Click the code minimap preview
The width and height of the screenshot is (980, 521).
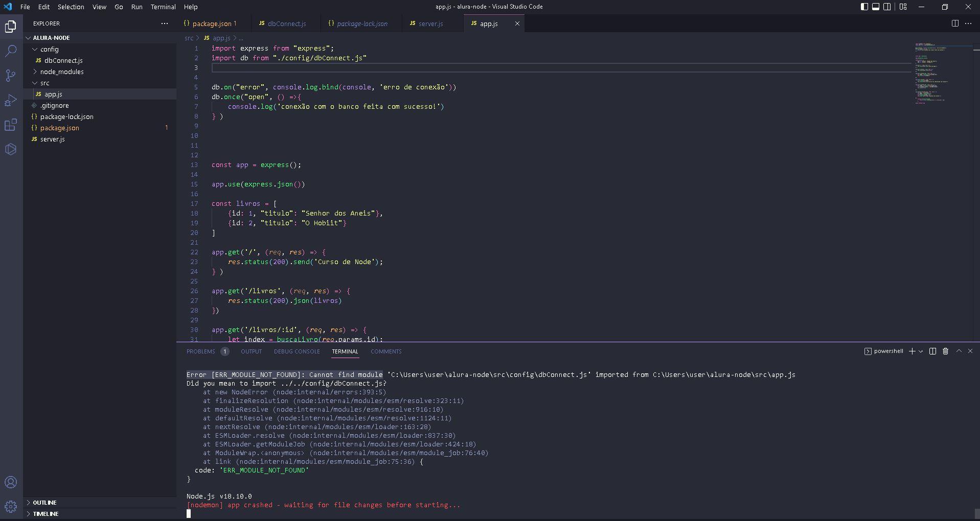[942, 74]
